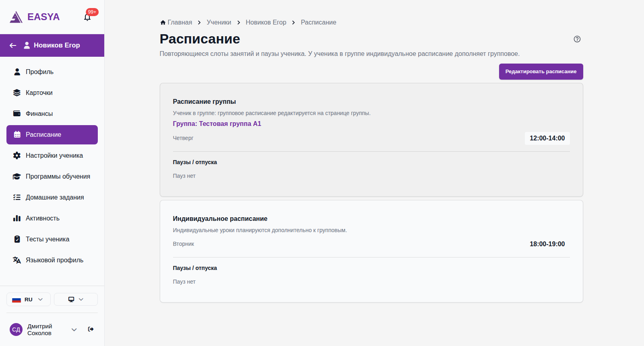
Task: Open the Карточки section
Action: point(52,93)
